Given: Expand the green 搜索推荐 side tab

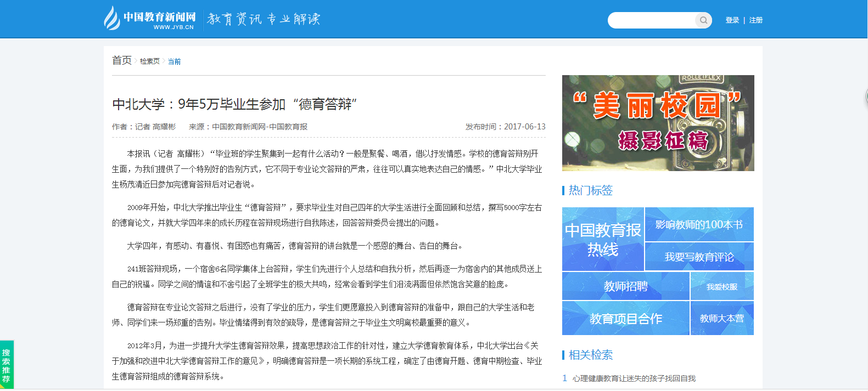Looking at the screenshot, I should pos(7,365).
